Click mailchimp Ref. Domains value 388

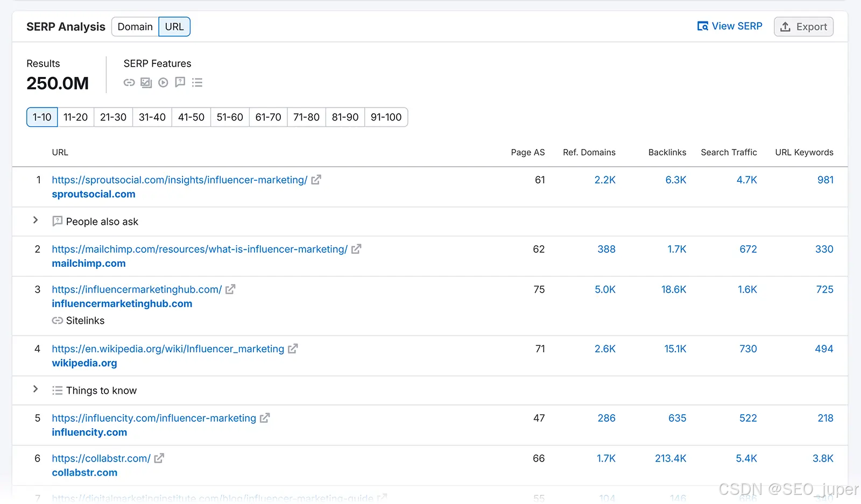606,250
